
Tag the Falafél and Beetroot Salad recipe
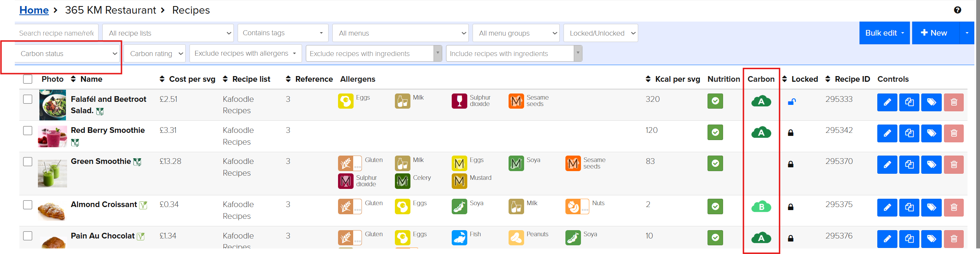point(931,102)
